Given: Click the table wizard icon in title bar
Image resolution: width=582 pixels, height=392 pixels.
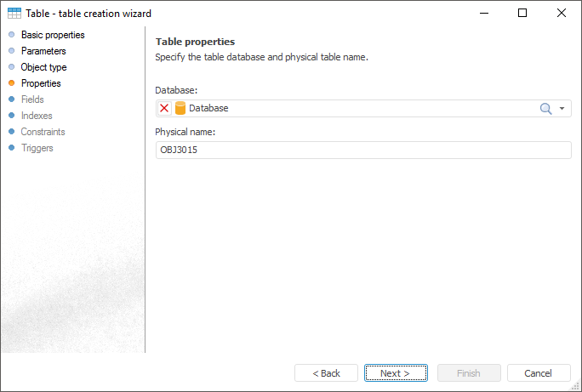Looking at the screenshot, I should [14, 13].
